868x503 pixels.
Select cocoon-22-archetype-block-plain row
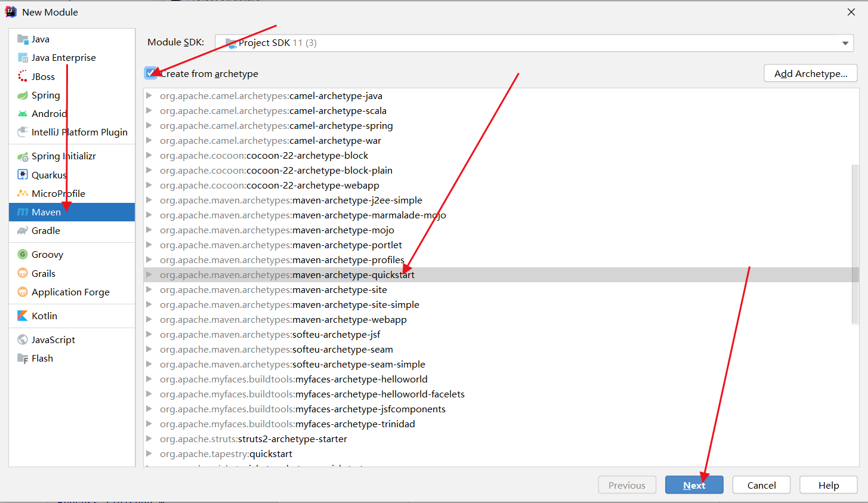click(x=498, y=170)
